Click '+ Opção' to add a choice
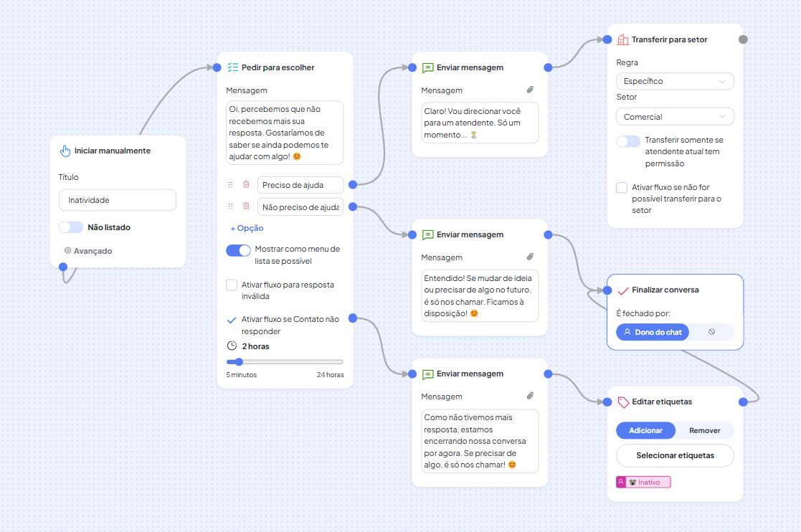The image size is (801, 532). coord(247,228)
